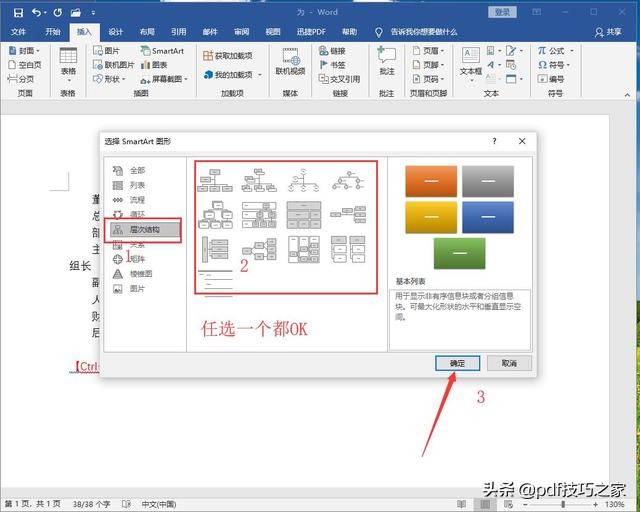
Task: Choose the circle picture hierarchy layout thumbnail
Action: 303,180
